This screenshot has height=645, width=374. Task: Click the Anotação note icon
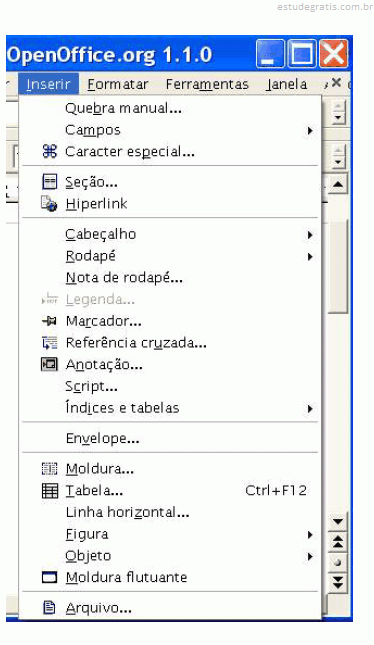tap(49, 364)
